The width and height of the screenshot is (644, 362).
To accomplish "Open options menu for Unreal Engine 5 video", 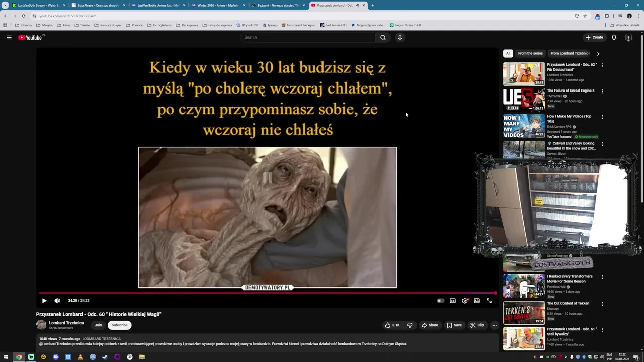I will coord(602,92).
